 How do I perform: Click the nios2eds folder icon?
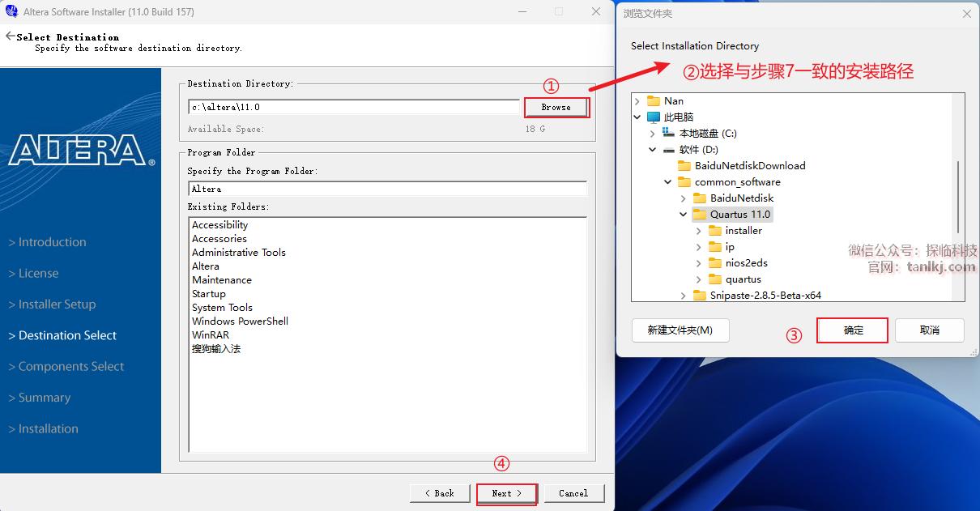(x=715, y=263)
